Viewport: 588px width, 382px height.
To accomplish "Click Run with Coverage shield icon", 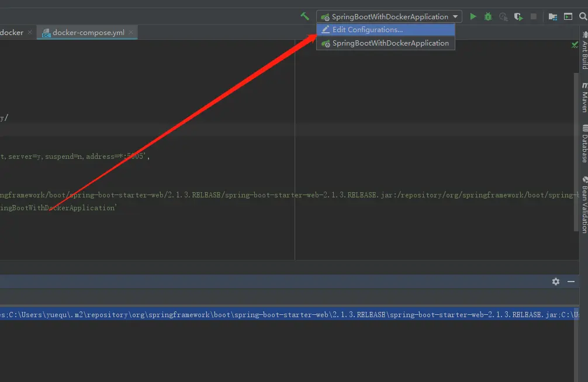I will [x=518, y=16].
